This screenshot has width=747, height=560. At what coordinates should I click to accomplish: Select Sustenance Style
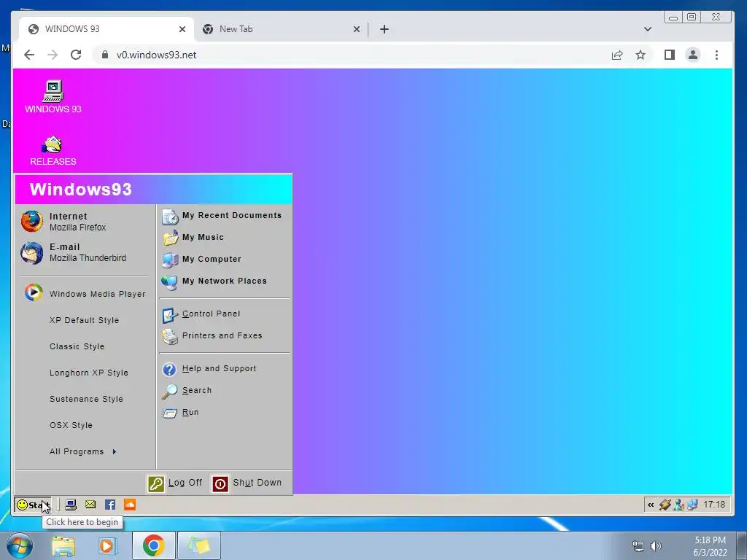[x=86, y=399]
